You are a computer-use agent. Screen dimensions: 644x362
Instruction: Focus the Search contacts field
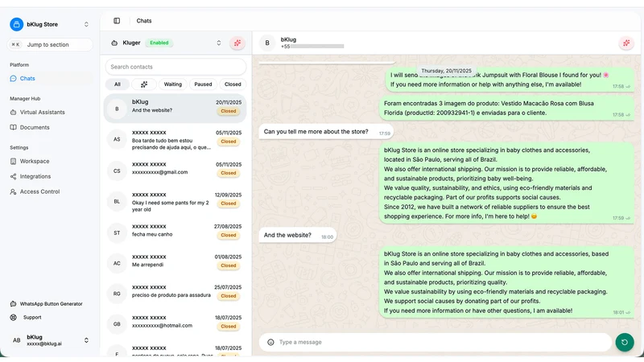tap(175, 67)
